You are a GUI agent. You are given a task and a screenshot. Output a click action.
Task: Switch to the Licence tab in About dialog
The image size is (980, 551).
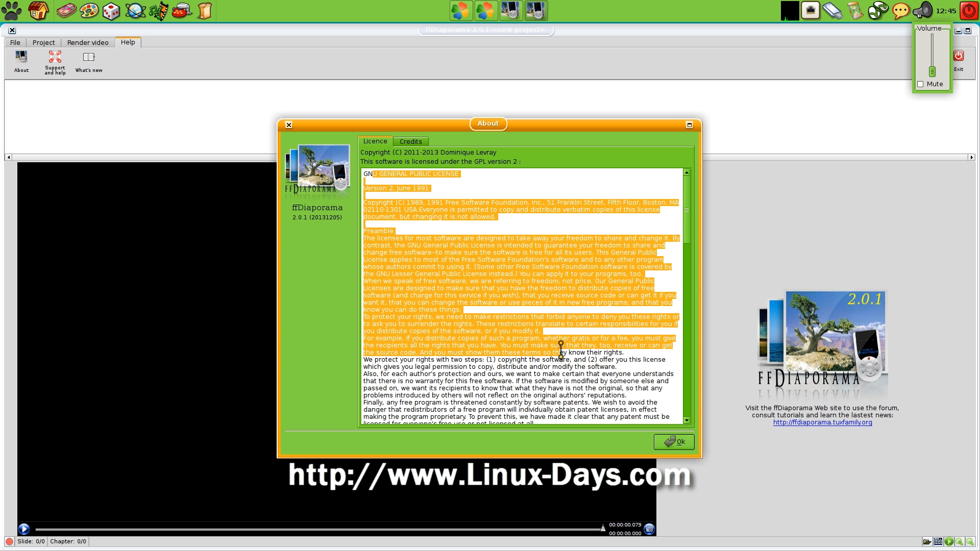(375, 141)
